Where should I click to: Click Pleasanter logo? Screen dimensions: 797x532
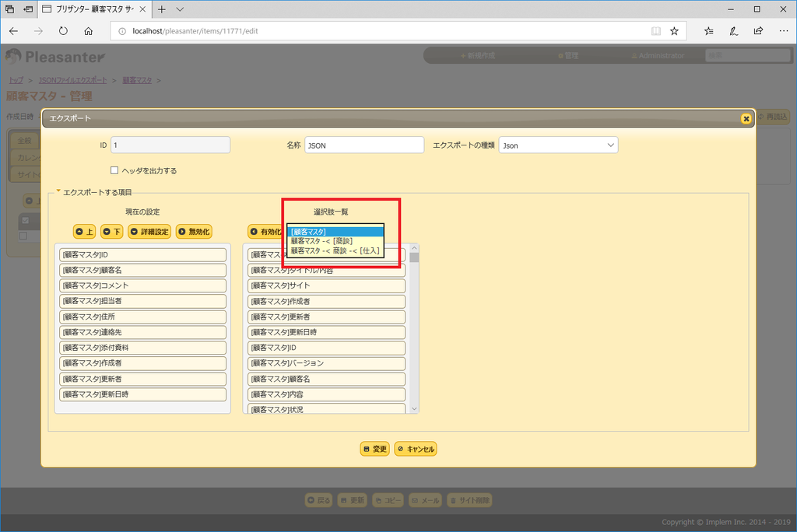tap(55, 57)
